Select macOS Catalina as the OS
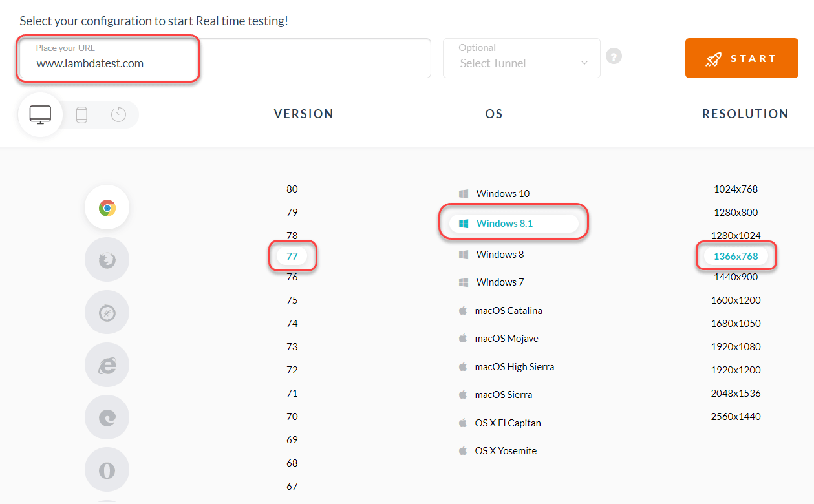Screen dimensions: 814x504 (508, 311)
